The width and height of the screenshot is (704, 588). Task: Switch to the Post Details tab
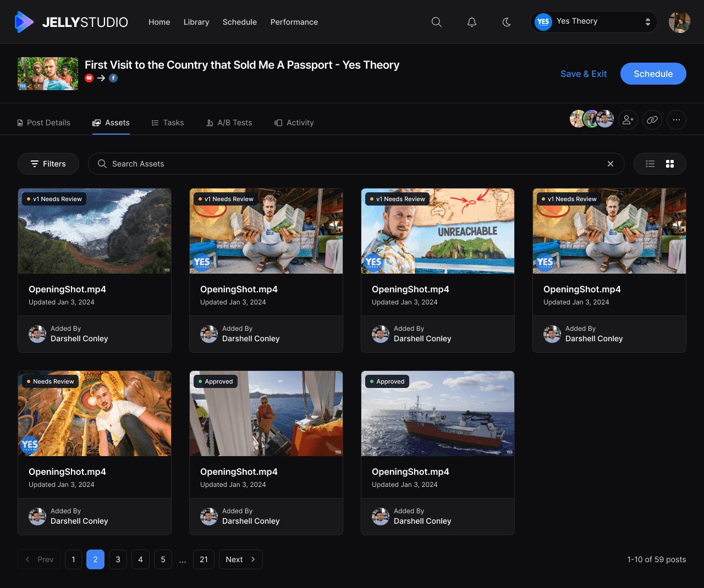click(44, 123)
